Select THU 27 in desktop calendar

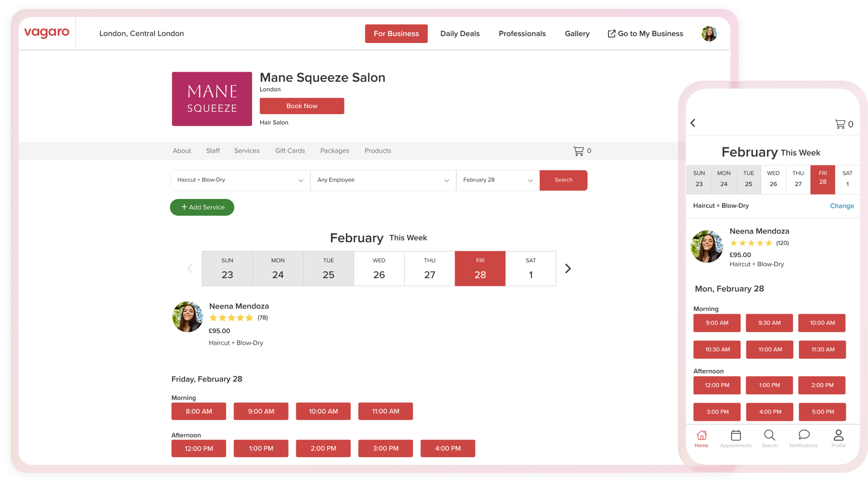click(x=429, y=268)
